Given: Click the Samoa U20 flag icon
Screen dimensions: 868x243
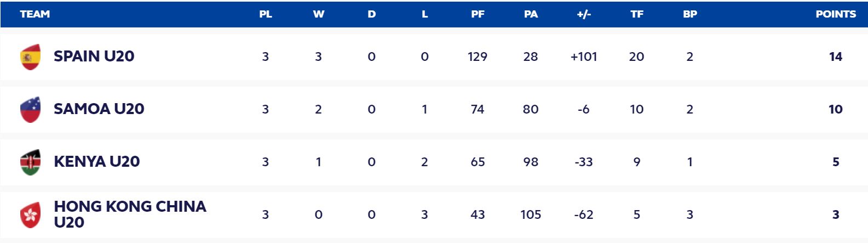Looking at the screenshot, I should (30, 109).
